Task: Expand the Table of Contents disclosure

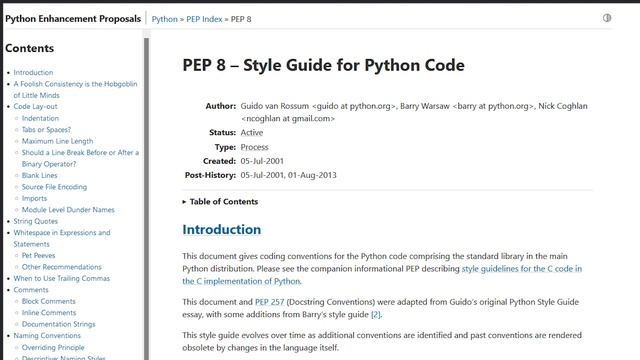Action: (x=220, y=202)
